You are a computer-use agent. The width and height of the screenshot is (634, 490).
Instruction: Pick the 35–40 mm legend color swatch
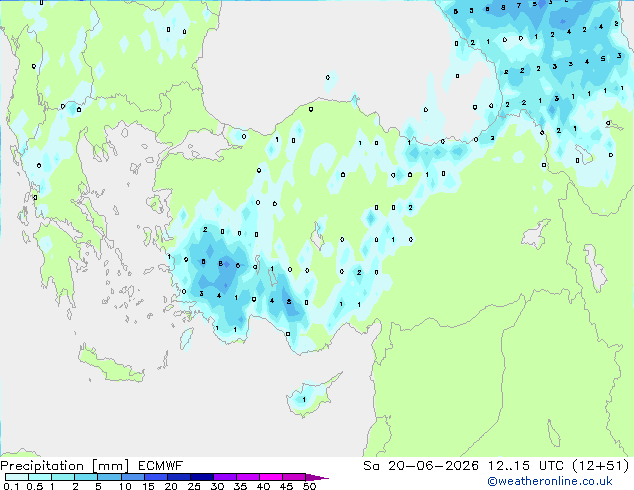point(247,477)
